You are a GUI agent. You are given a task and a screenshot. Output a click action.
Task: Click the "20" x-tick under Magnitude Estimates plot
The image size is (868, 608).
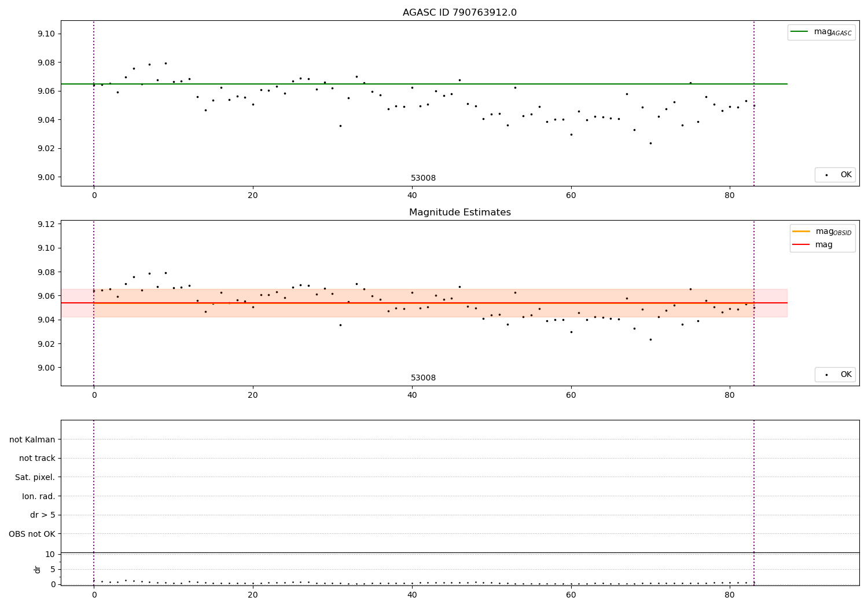[x=253, y=395]
